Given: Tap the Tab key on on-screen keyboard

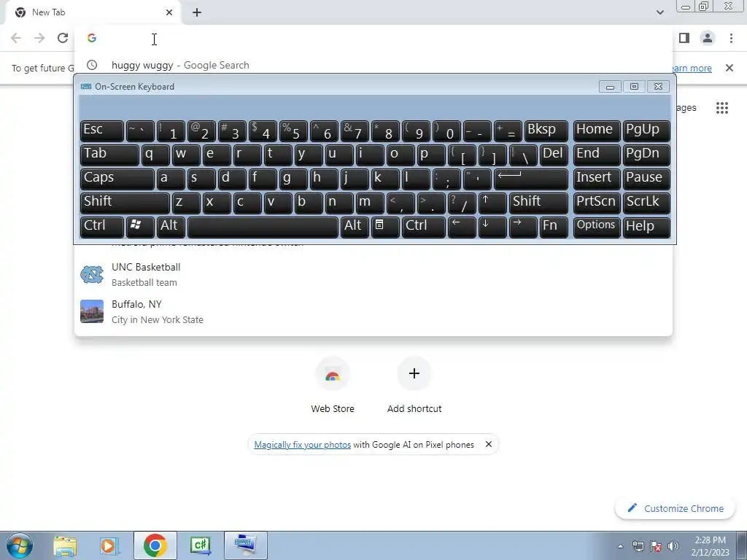Looking at the screenshot, I should point(109,155).
